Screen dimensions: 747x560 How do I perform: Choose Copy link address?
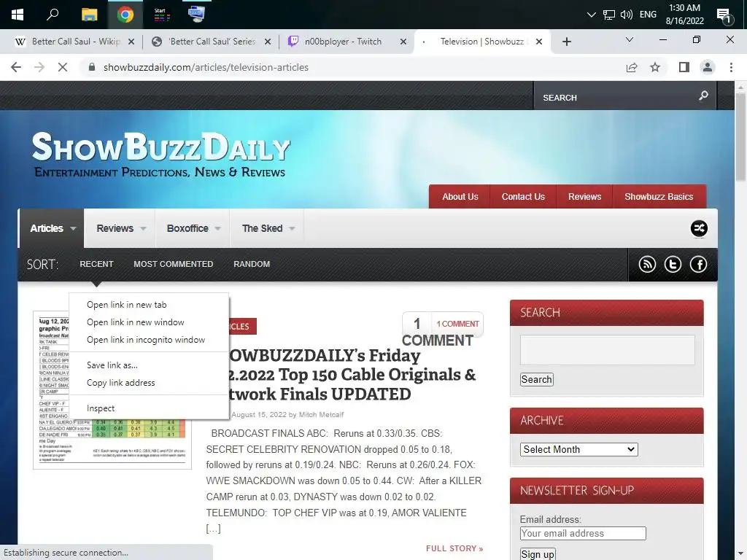[149, 383]
